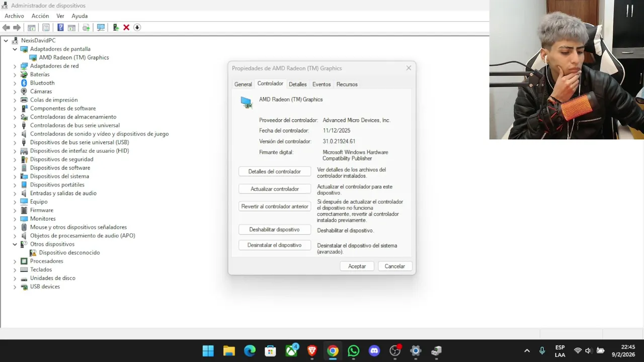The height and width of the screenshot is (362, 644).
Task: Show hidden system tray icons
Action: coord(527,351)
